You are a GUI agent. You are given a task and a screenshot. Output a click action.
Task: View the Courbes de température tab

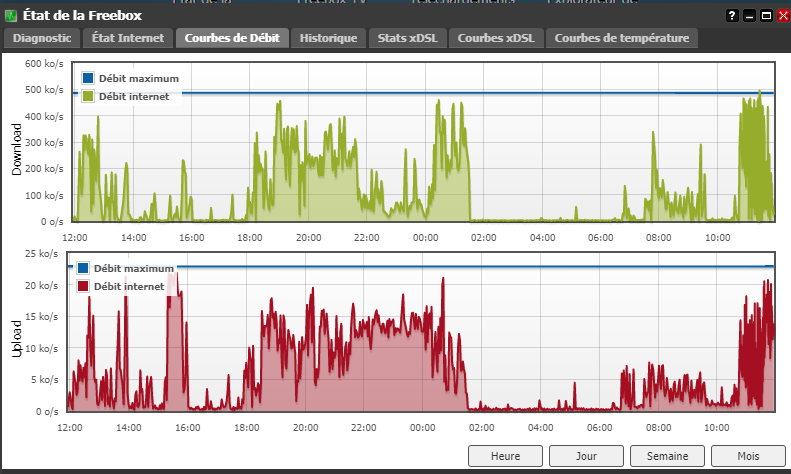point(622,38)
